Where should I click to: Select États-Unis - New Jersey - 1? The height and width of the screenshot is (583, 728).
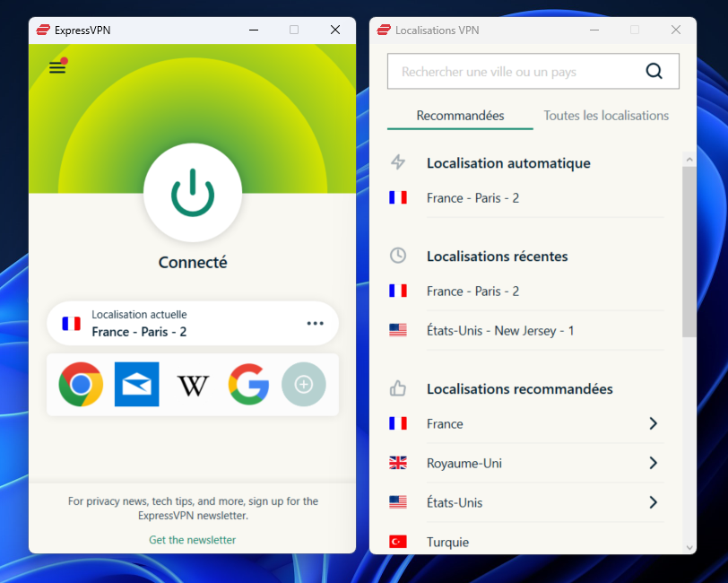[x=526, y=331]
